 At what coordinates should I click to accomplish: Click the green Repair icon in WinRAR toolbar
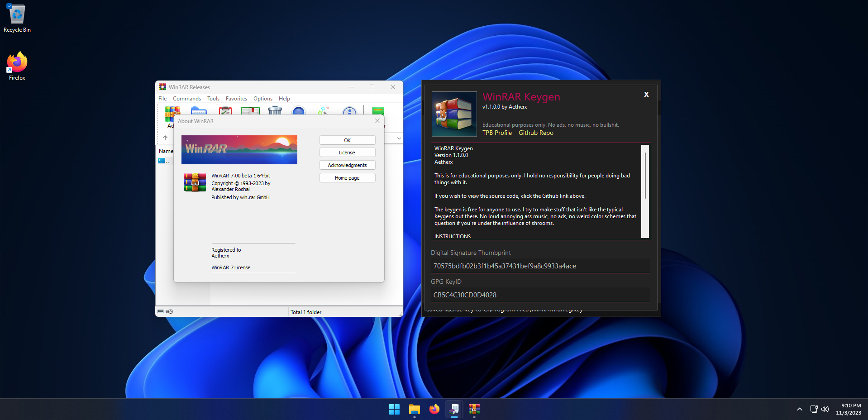[x=378, y=111]
